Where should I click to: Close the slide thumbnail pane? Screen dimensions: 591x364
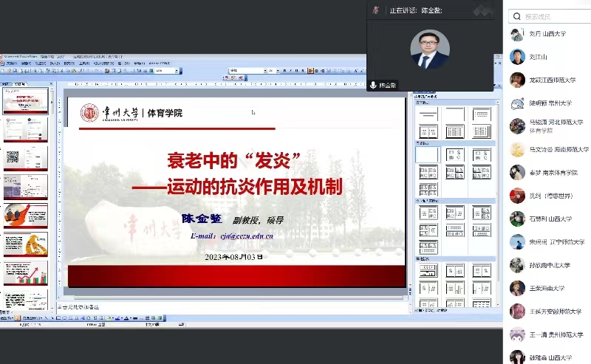51,84
